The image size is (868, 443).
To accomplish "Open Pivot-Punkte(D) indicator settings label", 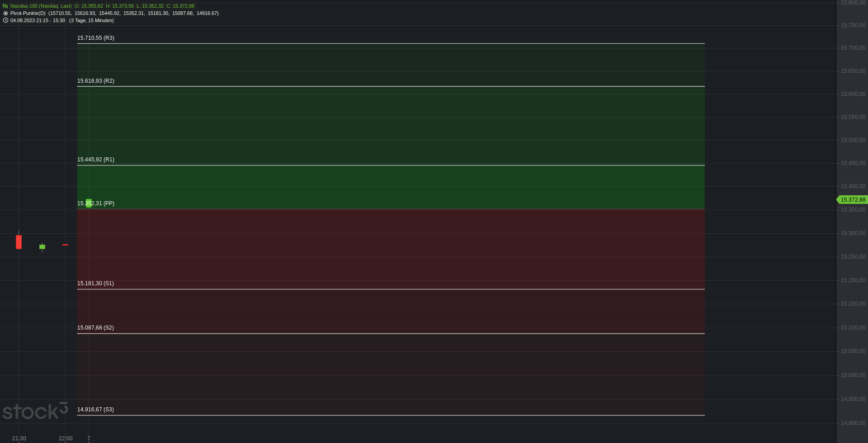I will point(28,13).
